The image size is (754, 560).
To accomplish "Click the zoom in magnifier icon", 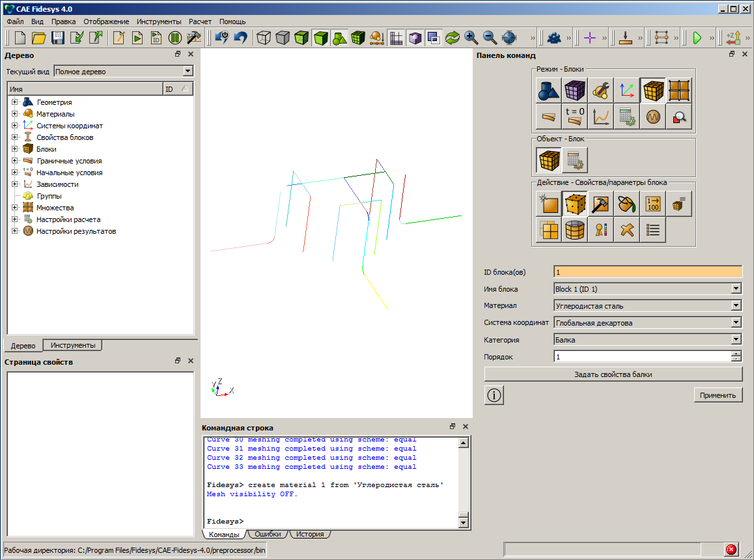I will (471, 38).
